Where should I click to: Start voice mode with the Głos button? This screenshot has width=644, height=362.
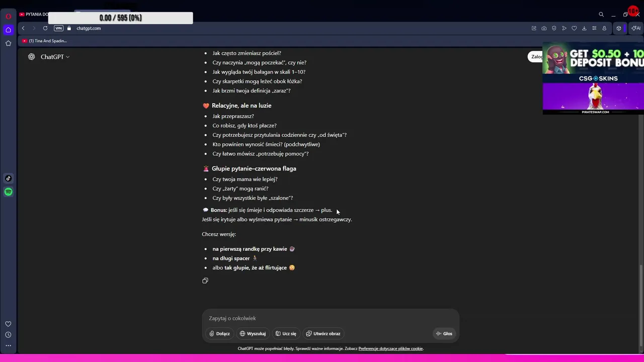click(x=444, y=333)
